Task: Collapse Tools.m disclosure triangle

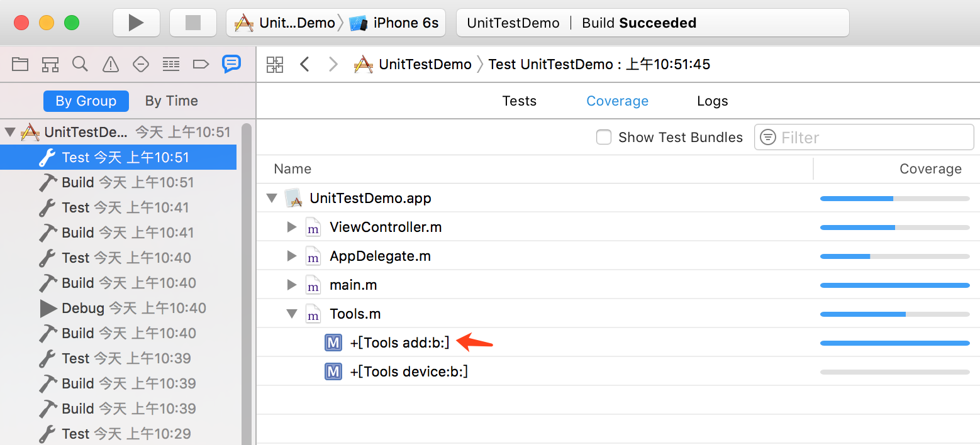Action: click(292, 314)
